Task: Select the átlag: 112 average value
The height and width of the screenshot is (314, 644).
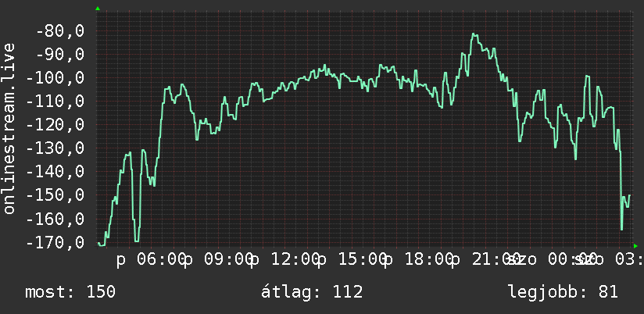Action: pyautogui.click(x=312, y=292)
